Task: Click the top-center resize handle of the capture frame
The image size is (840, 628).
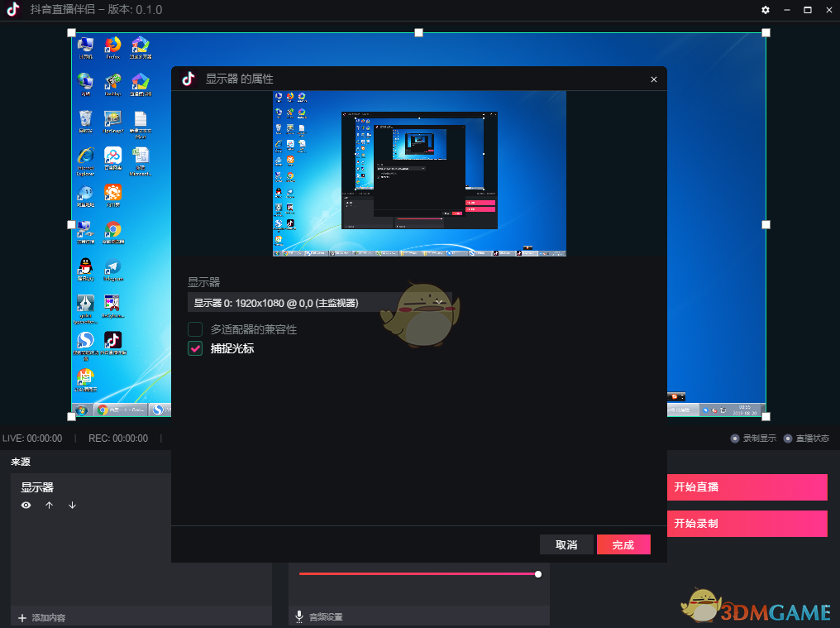Action: click(419, 33)
